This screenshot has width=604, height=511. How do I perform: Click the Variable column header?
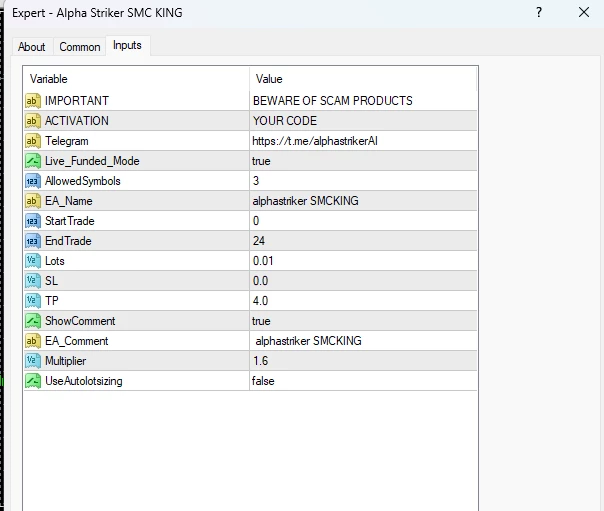tap(136, 79)
